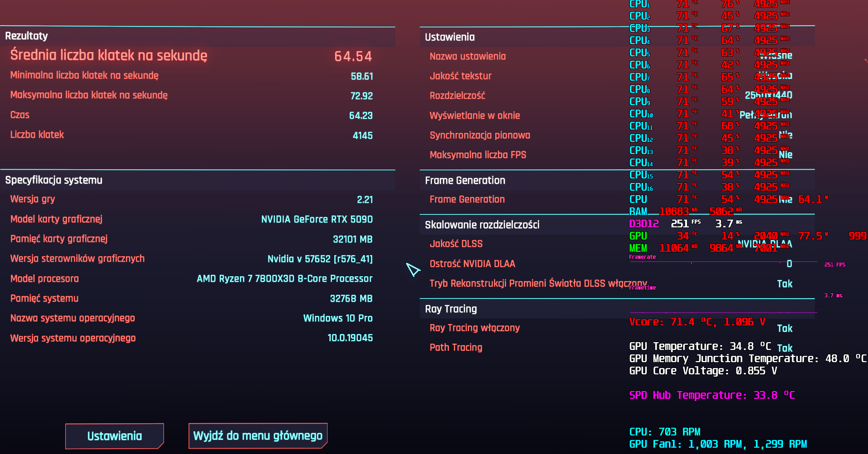Click the Windows 10 Pro value
Screen dimensions: 868x454
[x=338, y=318]
